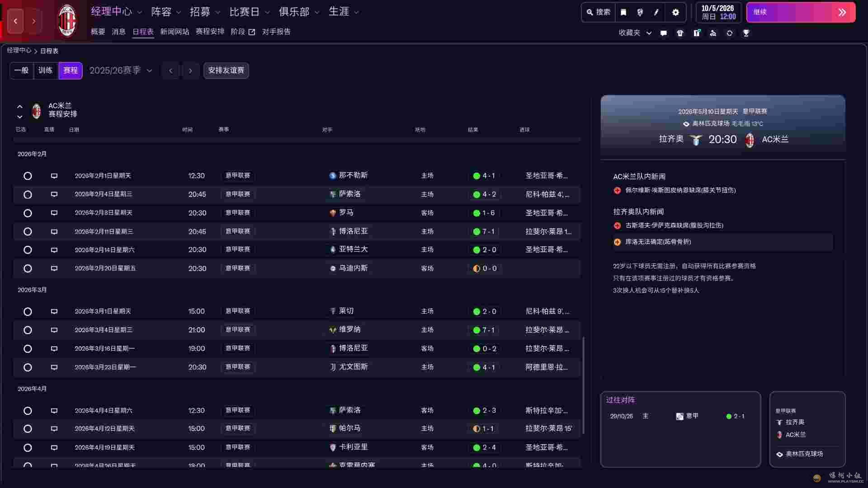The width and height of the screenshot is (868, 488).
Task: Open the trophy shortcut icon
Action: pyautogui.click(x=746, y=33)
